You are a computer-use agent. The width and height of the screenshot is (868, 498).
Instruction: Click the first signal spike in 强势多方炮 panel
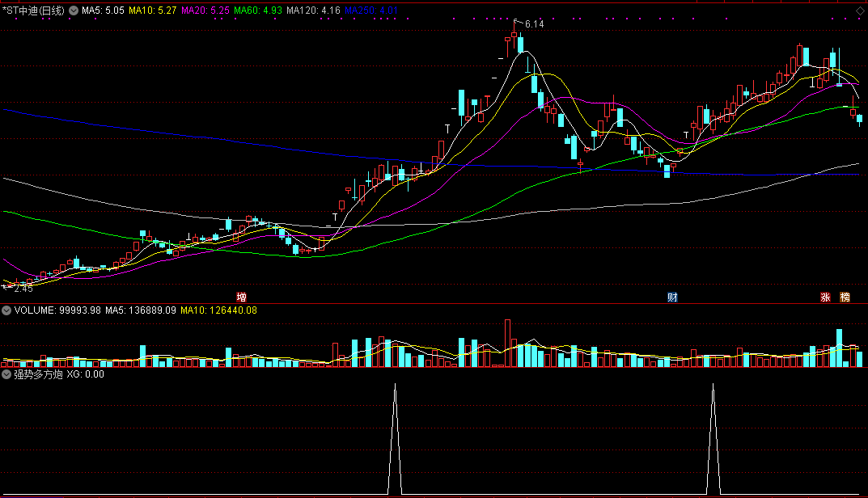[x=395, y=438]
